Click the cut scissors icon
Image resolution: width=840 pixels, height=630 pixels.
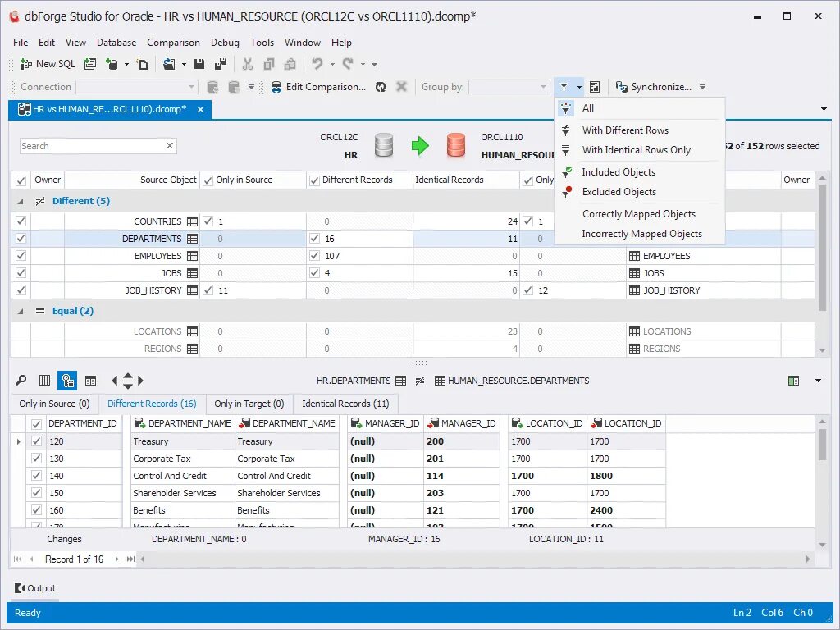[248, 64]
